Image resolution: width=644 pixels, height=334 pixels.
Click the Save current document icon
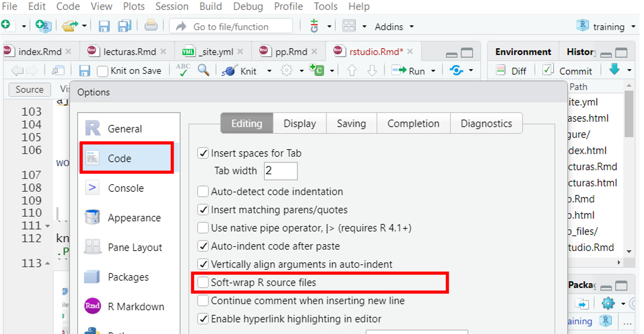[104, 27]
